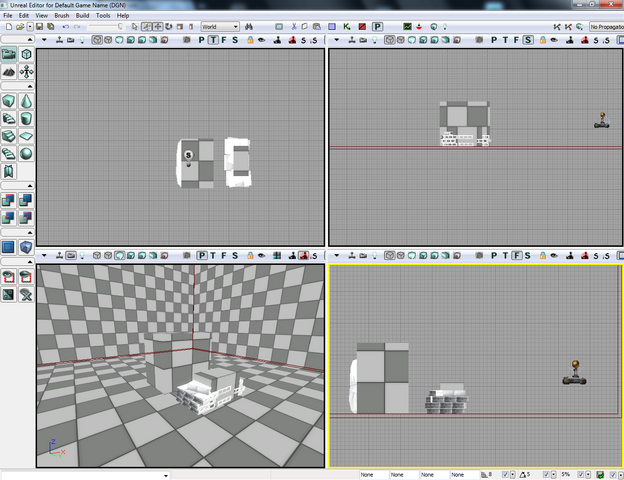Choose the Curved Staircase brush builder
The image size is (624, 480).
coord(9,119)
